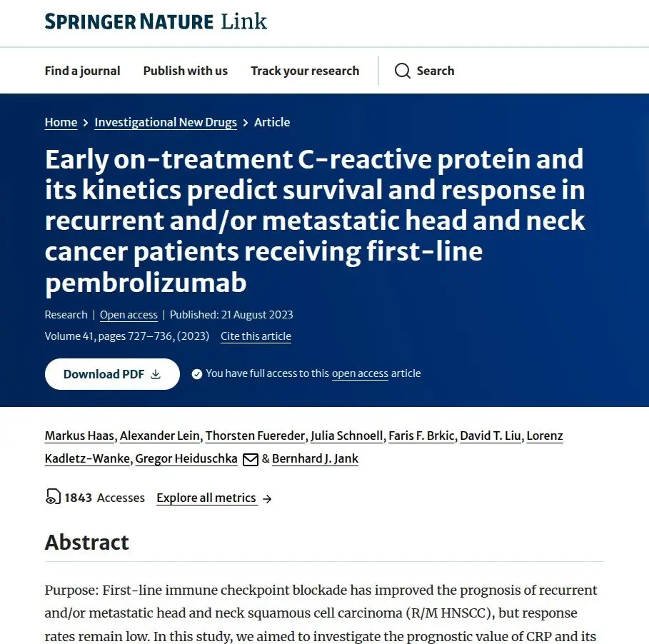649x644 pixels.
Task: Download the article PDF
Action: (x=112, y=374)
